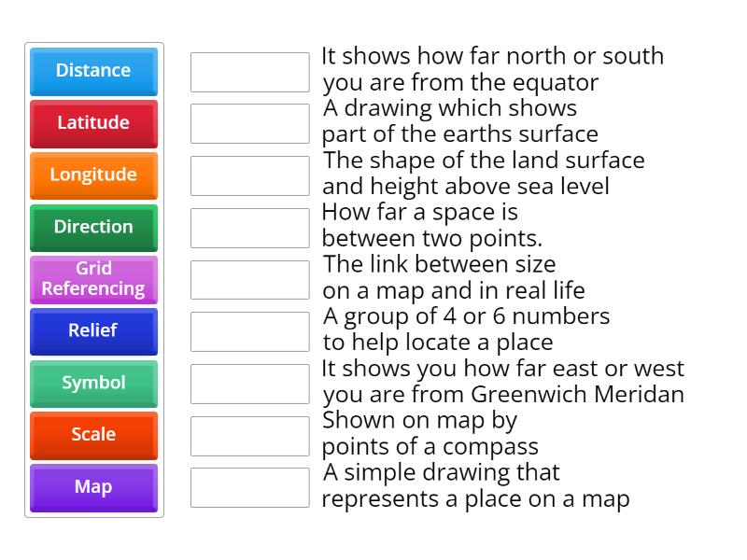Image resolution: width=747 pixels, height=560 pixels.
Task: Pick the orange-red Scale tile
Action: point(93,435)
